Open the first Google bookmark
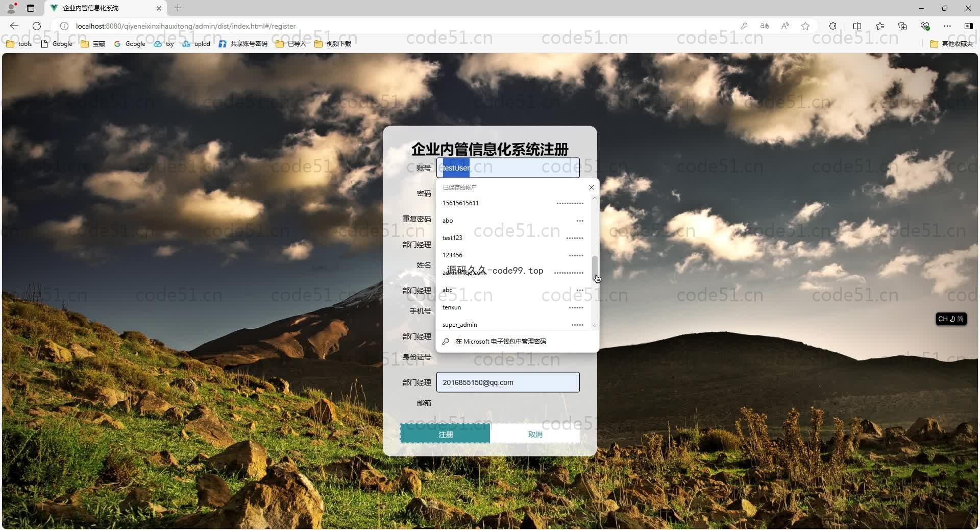Viewport: 980px width, 530px height. [x=57, y=44]
